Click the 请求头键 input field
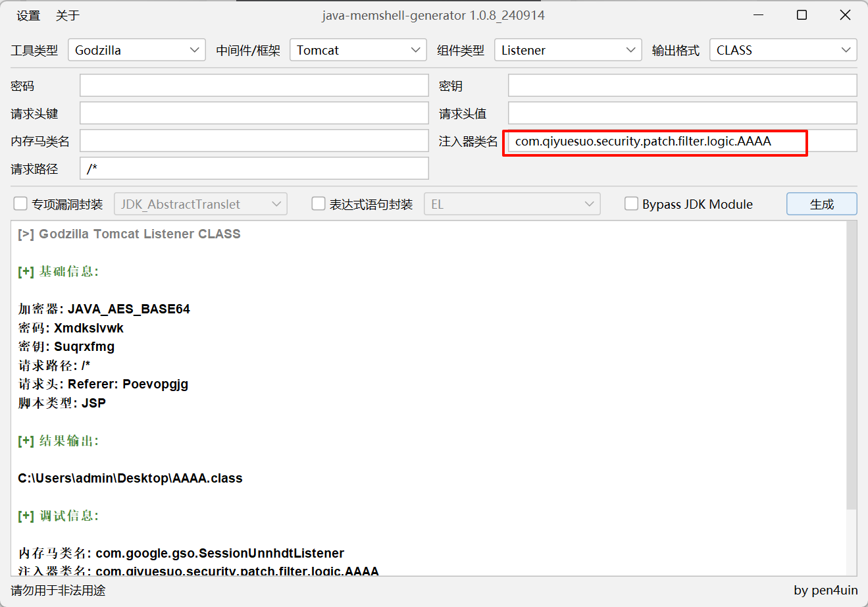This screenshot has width=868, height=607. (x=253, y=113)
